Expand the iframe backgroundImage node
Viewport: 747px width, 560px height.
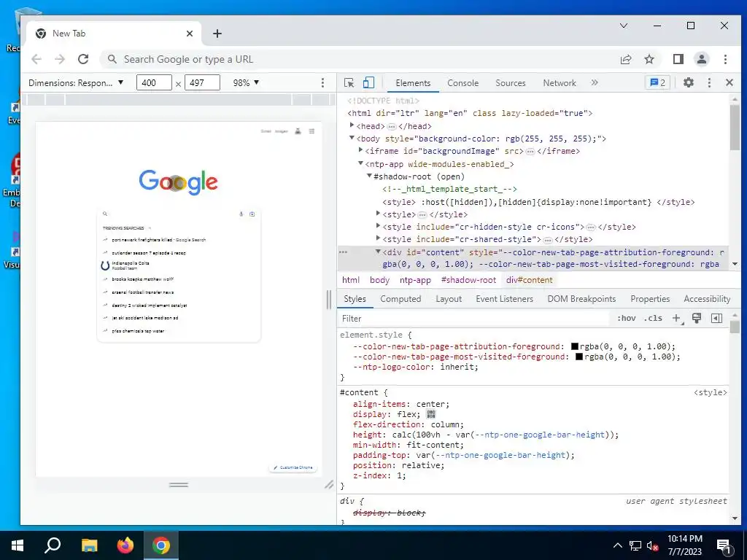click(x=360, y=150)
